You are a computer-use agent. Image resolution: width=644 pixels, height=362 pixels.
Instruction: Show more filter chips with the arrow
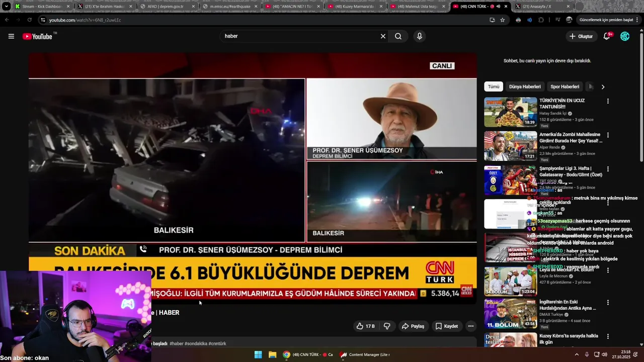(603, 86)
